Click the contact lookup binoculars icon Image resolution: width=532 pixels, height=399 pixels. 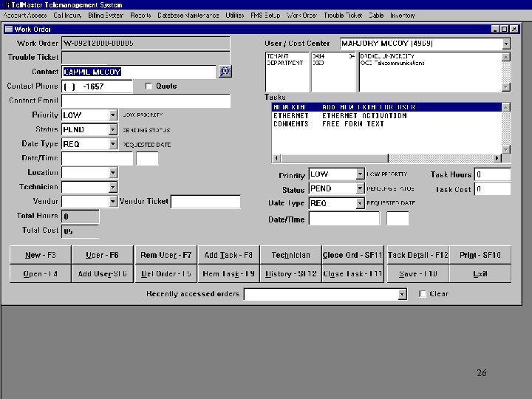[225, 71]
